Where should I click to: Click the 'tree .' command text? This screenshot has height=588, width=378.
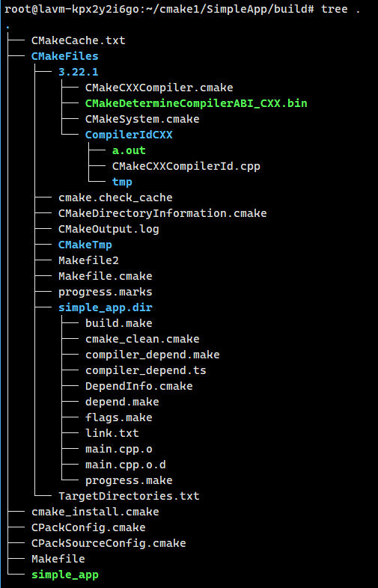pos(341,10)
